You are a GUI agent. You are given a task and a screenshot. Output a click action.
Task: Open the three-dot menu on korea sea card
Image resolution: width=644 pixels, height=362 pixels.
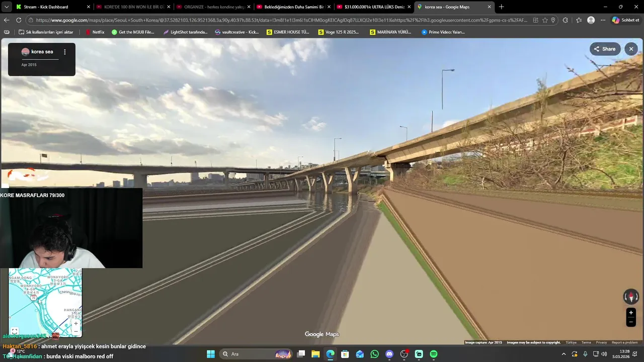click(x=64, y=52)
